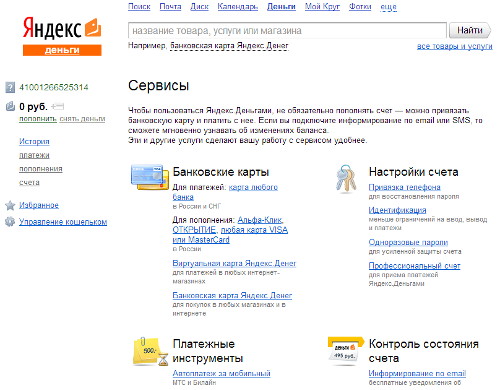Click the Альфа-Клик link

click(260, 220)
